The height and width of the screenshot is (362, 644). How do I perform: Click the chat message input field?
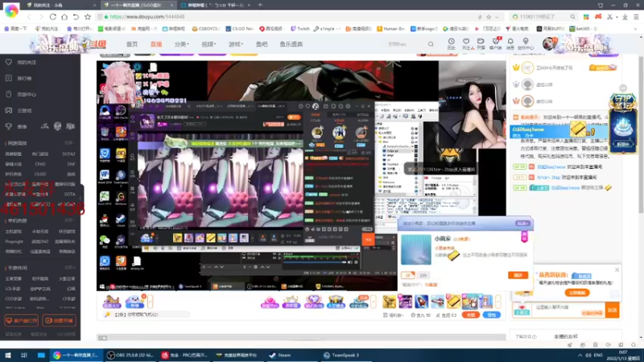point(567,311)
